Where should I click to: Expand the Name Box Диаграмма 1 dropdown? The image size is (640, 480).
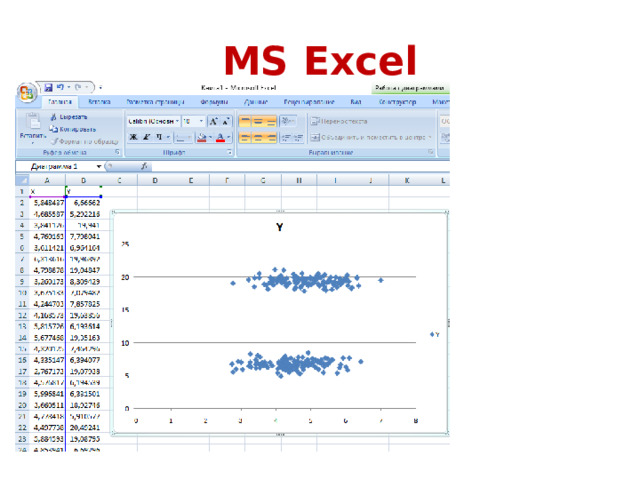(99, 166)
